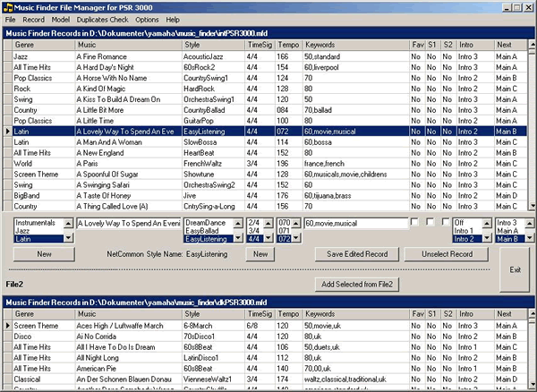Select row 'A Fine Romance'
The image size is (537, 392).
pyautogui.click(x=266, y=56)
